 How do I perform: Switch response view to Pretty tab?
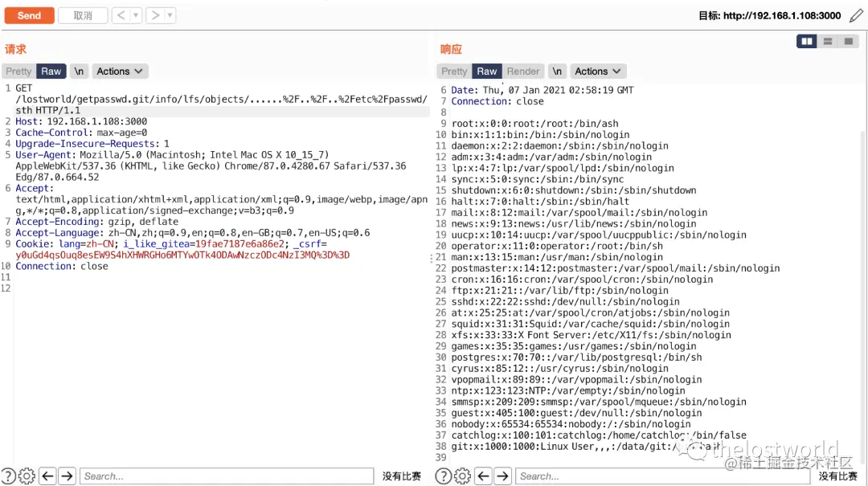point(454,71)
